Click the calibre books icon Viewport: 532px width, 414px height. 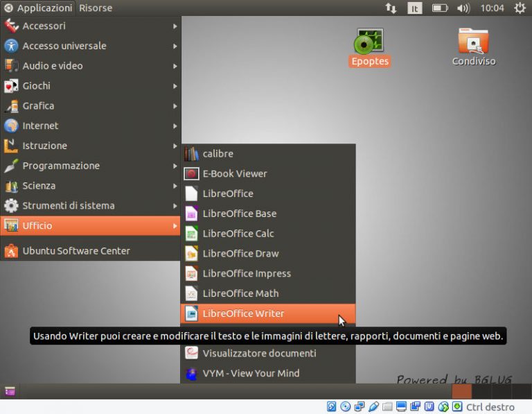click(191, 154)
